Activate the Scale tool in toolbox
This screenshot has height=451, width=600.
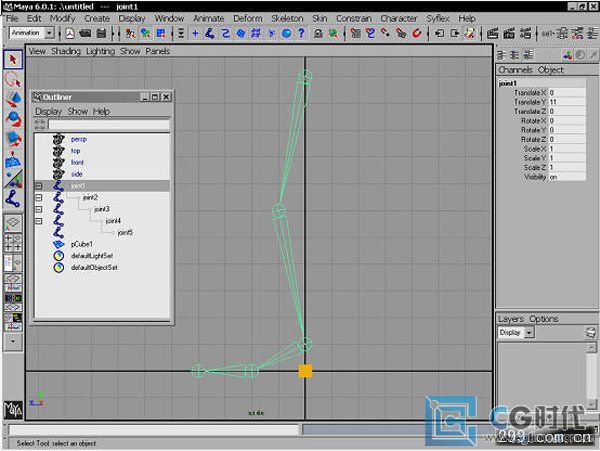coord(13,138)
